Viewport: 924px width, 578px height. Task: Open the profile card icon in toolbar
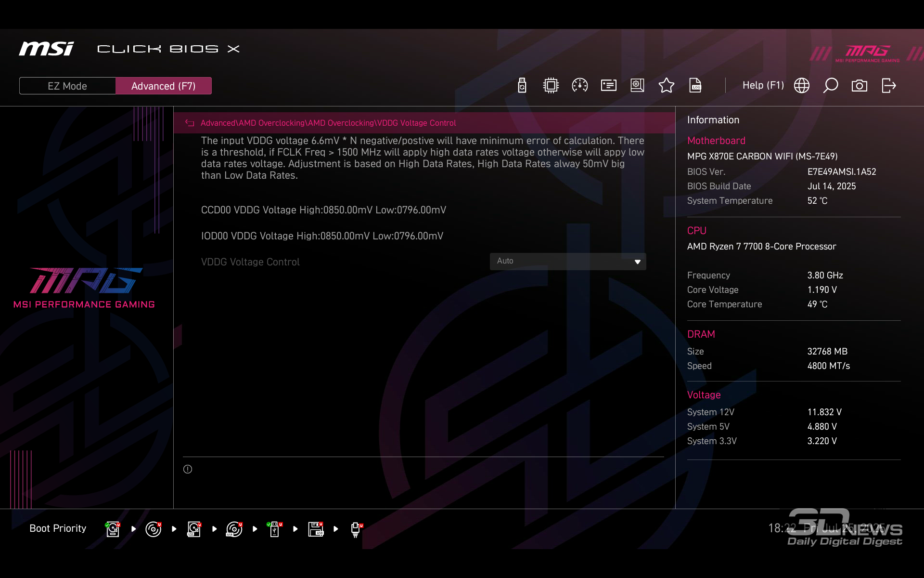click(609, 86)
